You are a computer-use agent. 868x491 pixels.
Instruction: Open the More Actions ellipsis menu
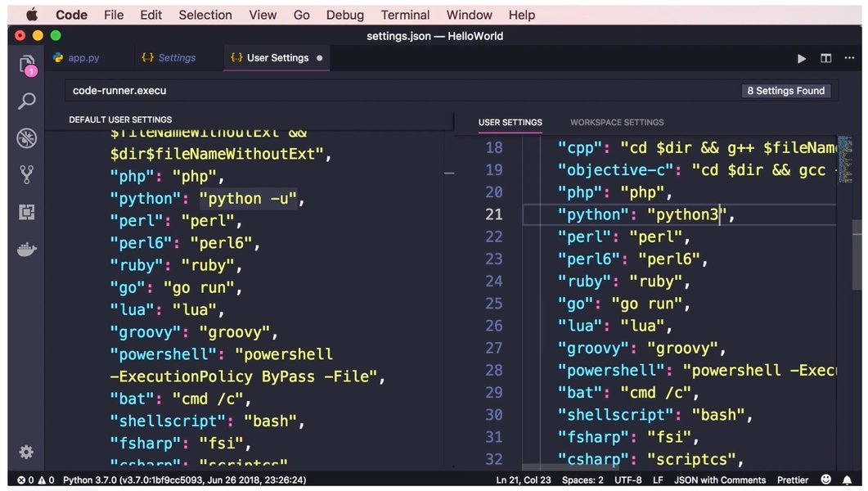849,57
